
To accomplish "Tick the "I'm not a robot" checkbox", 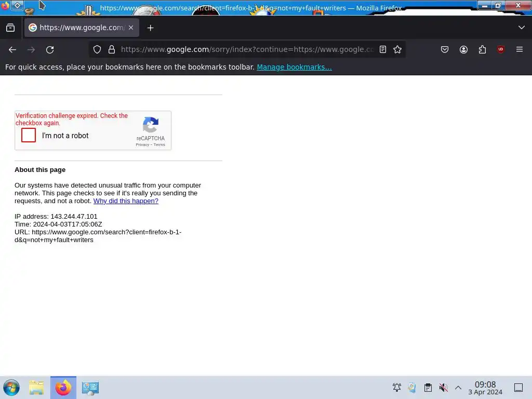I will click(x=29, y=135).
